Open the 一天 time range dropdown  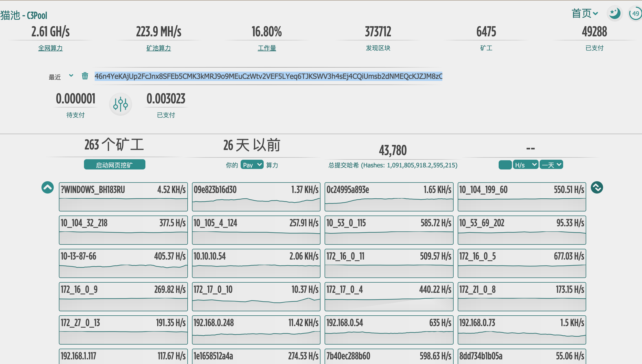click(551, 165)
